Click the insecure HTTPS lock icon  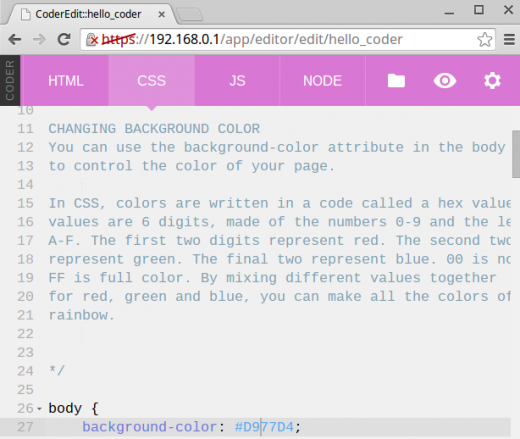[92, 40]
